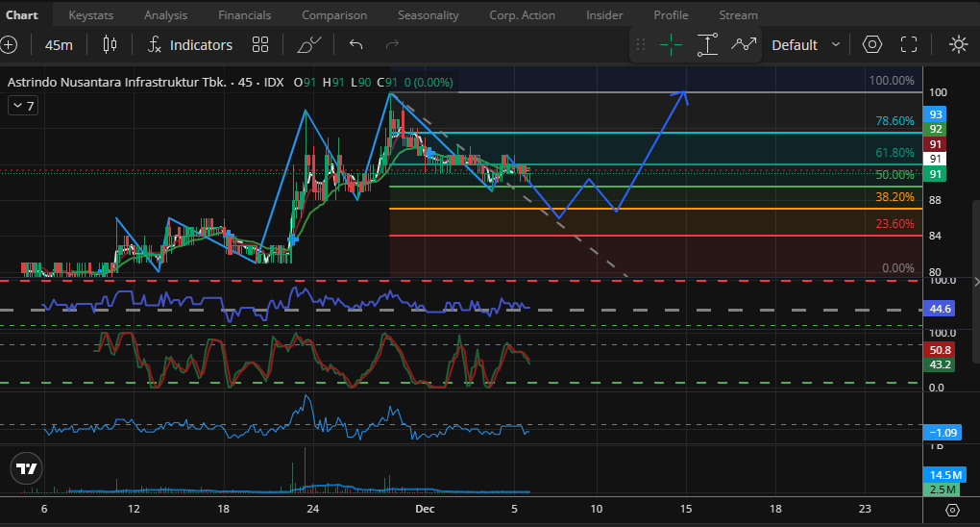Open chart settings hexagon icon
980x527 pixels.
[871, 44]
